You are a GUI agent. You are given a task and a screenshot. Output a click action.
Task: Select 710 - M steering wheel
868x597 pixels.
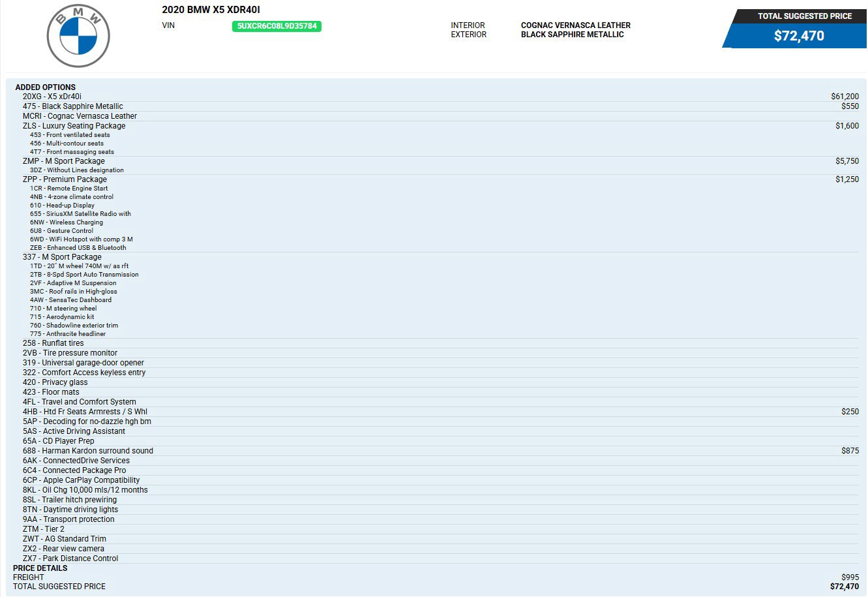tap(63, 309)
